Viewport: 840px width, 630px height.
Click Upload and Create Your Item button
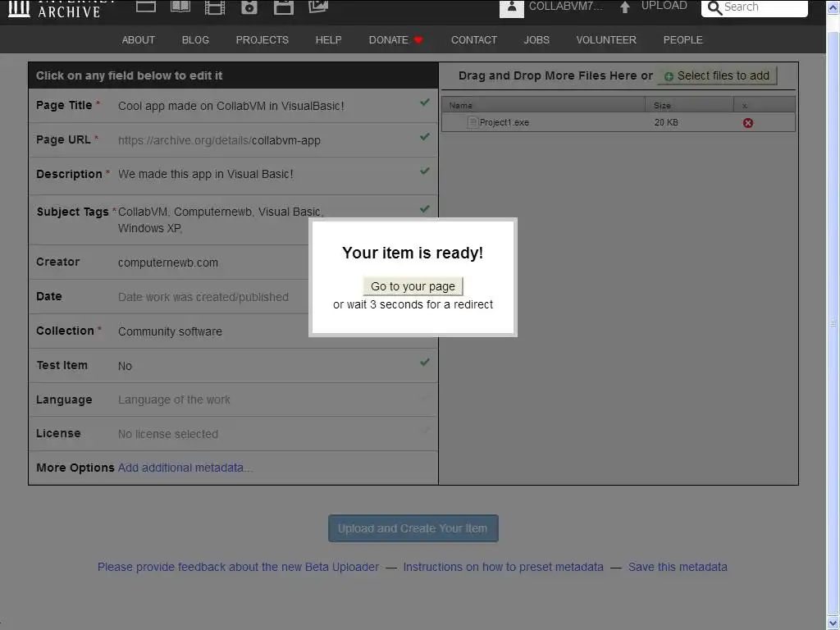(x=413, y=528)
